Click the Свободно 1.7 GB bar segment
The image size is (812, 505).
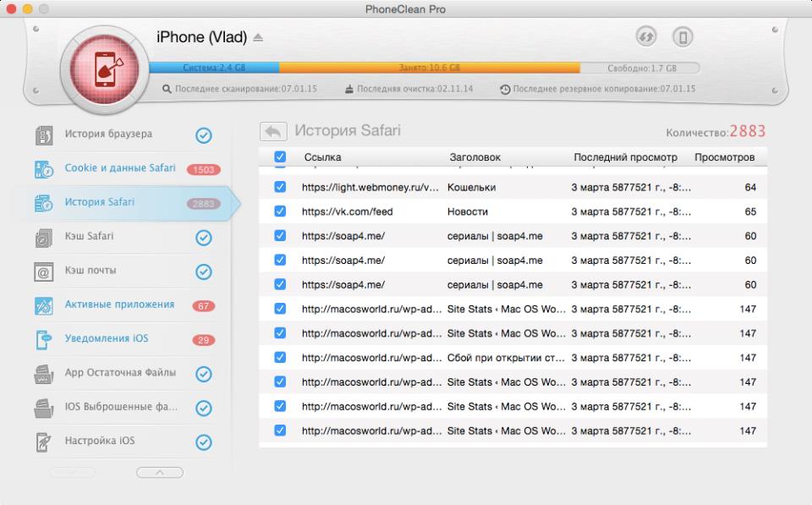[640, 68]
